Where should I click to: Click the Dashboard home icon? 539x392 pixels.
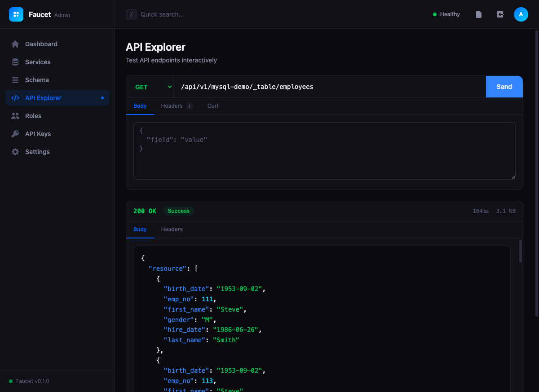[15, 44]
